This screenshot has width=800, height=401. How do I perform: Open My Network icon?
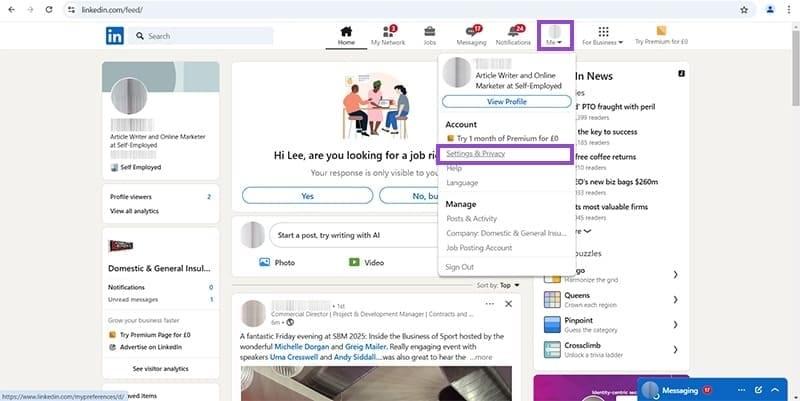tap(388, 36)
